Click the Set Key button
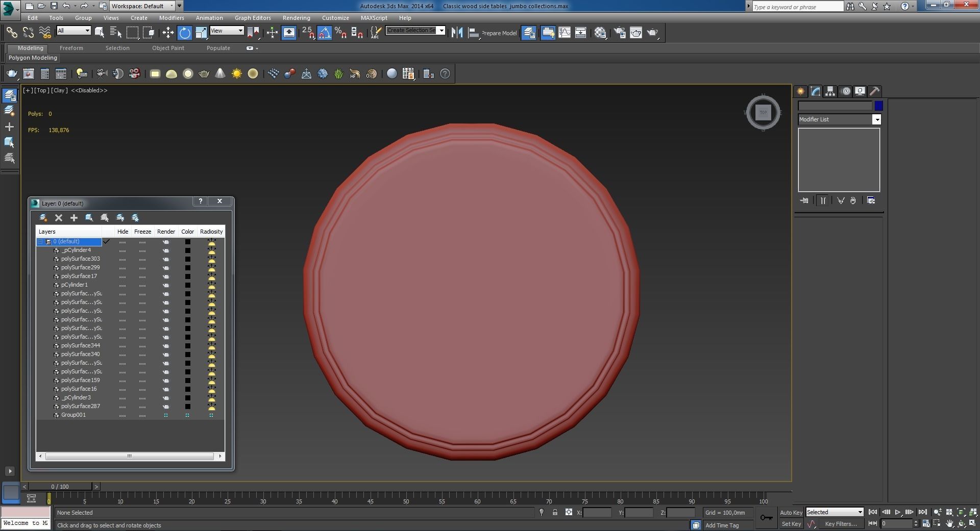 click(791, 524)
